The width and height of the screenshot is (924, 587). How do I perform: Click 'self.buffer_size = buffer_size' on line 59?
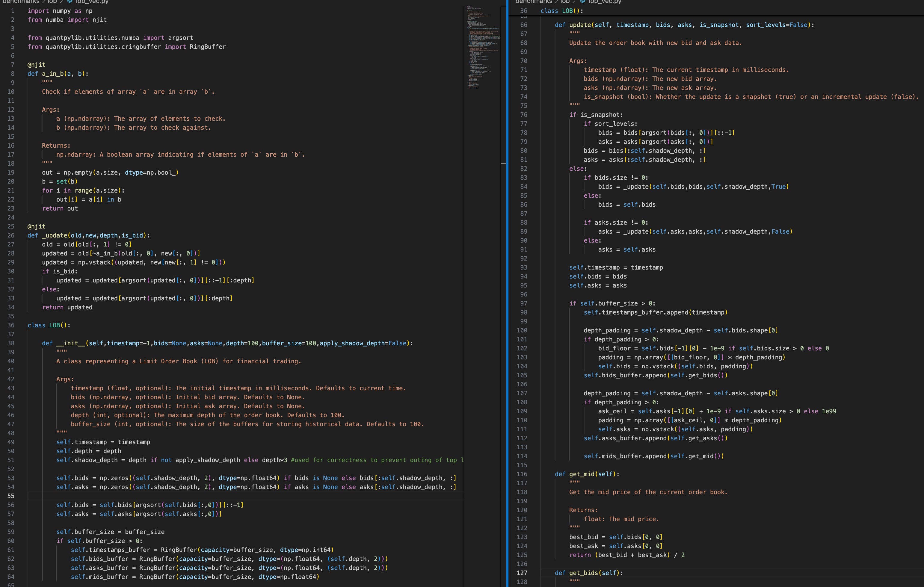pyautogui.click(x=111, y=532)
